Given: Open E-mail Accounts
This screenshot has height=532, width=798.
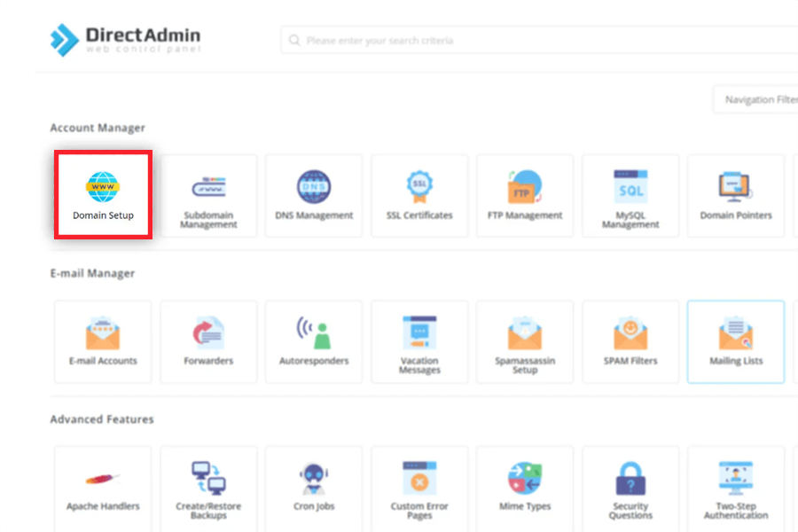Looking at the screenshot, I should pos(103,341).
